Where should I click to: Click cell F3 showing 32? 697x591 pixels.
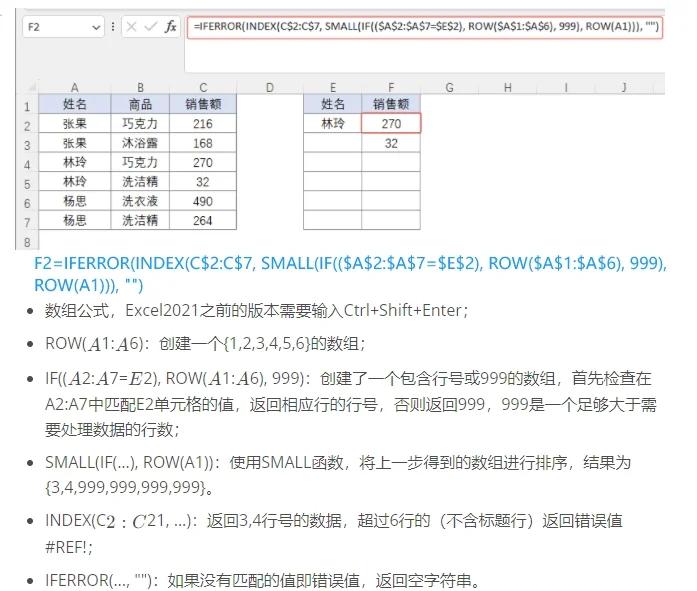[x=391, y=143]
